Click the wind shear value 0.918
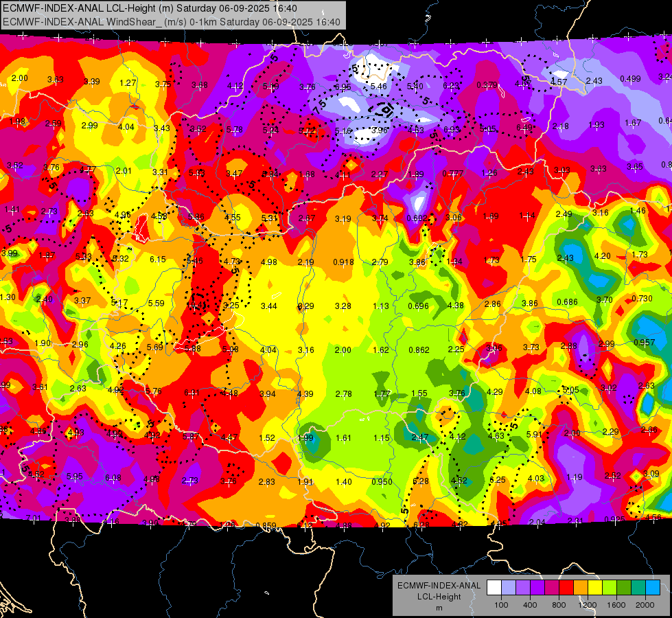Screen dimensions: 672x618 [343, 262]
